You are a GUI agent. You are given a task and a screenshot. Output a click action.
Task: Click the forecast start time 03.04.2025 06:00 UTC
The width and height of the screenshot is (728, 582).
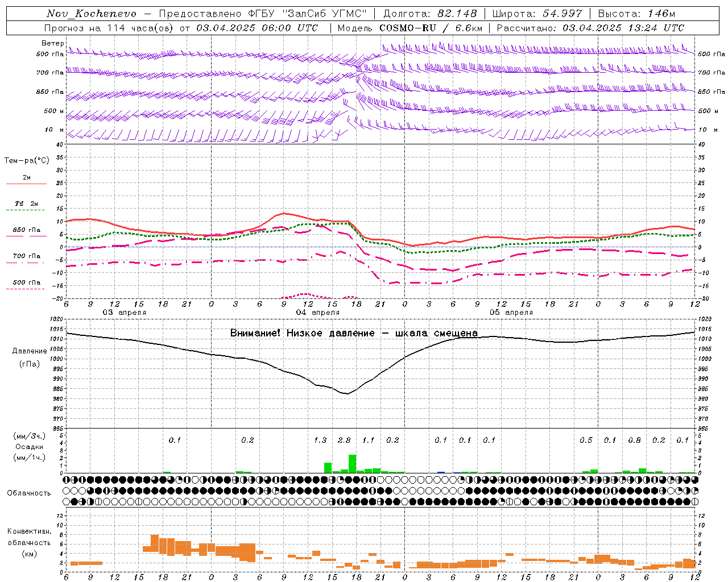click(257, 27)
